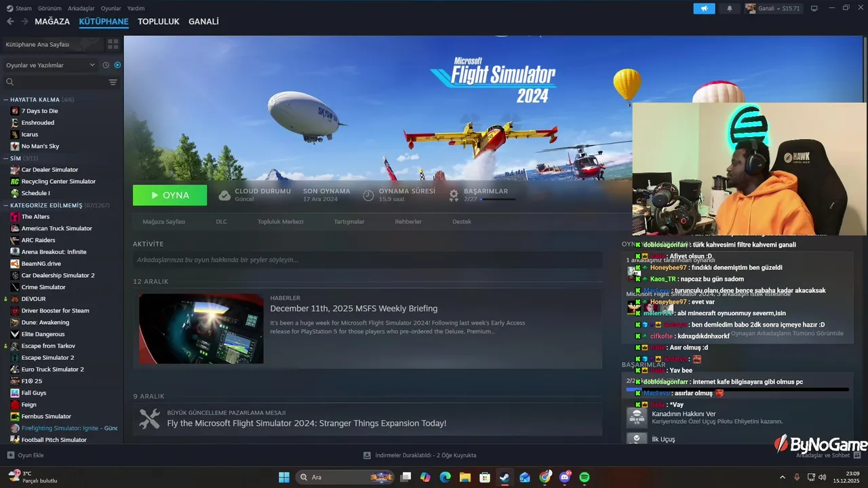The height and width of the screenshot is (488, 868).
Task: Open the Ganali account dropdown
Action: tap(772, 8)
